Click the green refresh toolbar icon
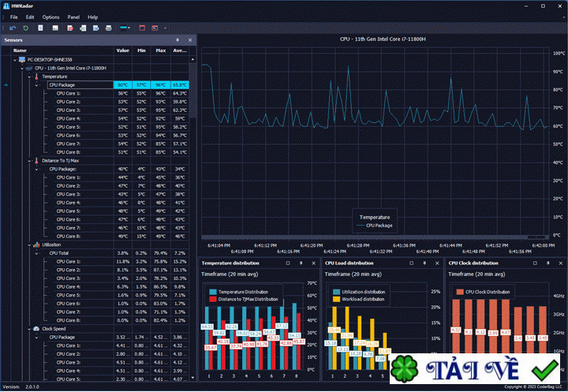The height and width of the screenshot is (392, 568). click(24, 28)
